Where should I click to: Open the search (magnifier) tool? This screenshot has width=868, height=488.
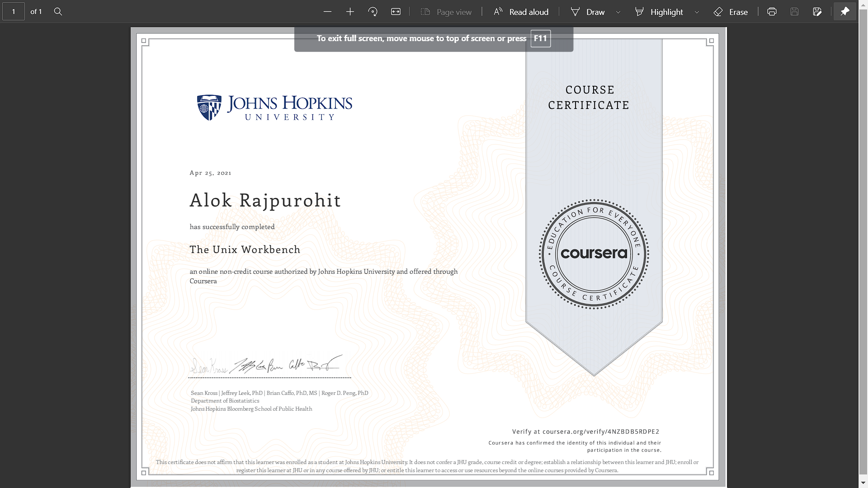tap(58, 12)
